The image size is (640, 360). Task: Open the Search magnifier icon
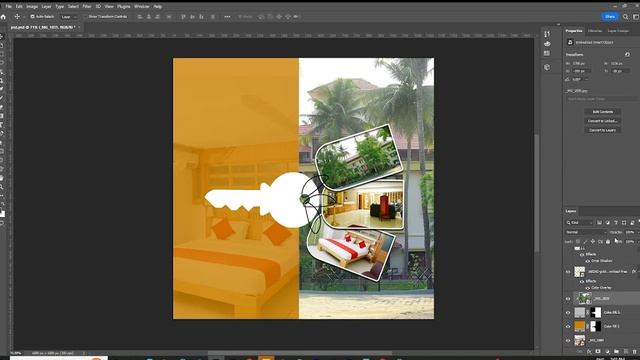(625, 17)
